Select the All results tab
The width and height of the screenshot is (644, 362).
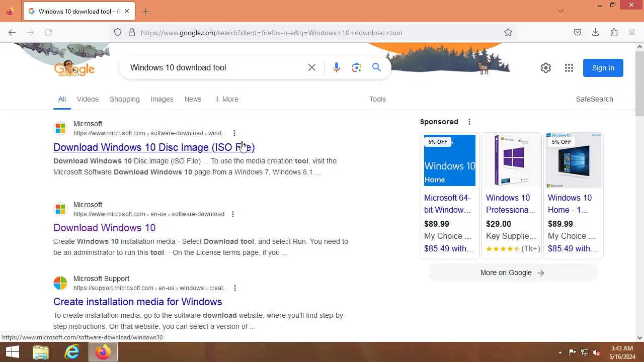tap(62, 99)
